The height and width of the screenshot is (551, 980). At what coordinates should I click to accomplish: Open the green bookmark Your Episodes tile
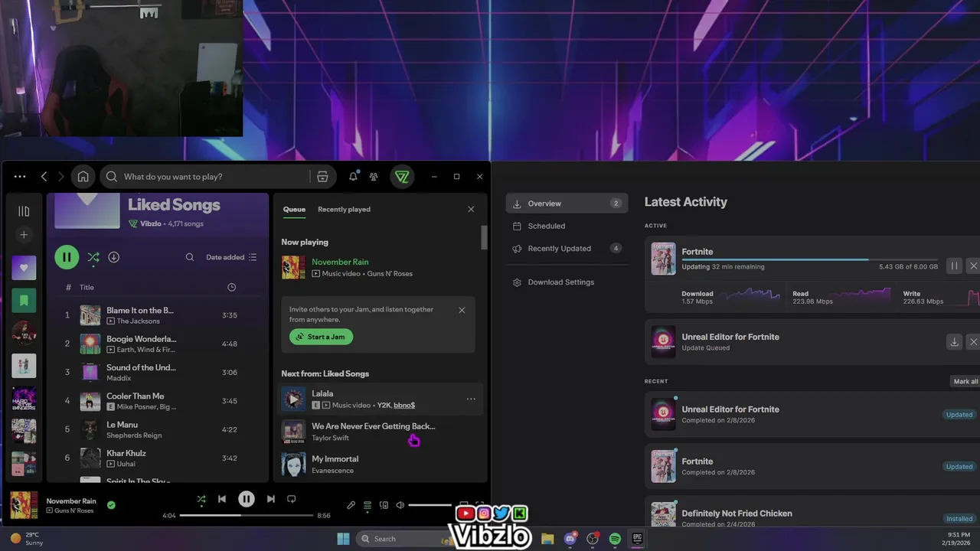click(x=24, y=301)
